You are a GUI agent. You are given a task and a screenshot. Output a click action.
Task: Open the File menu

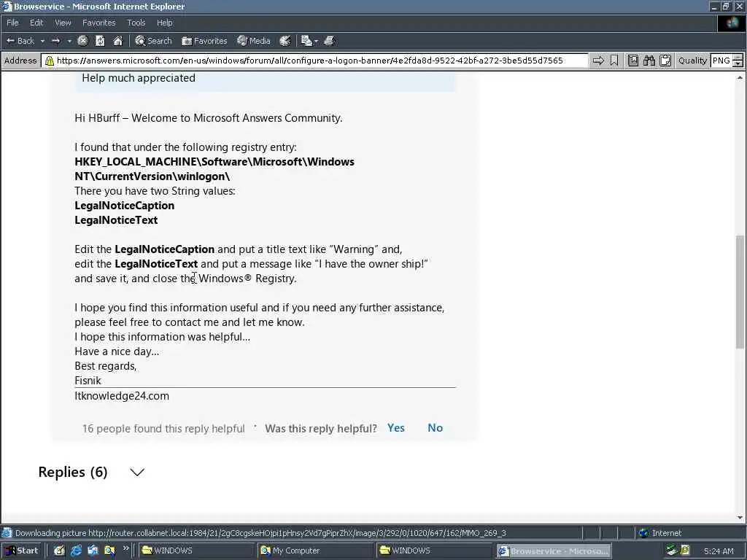[12, 23]
